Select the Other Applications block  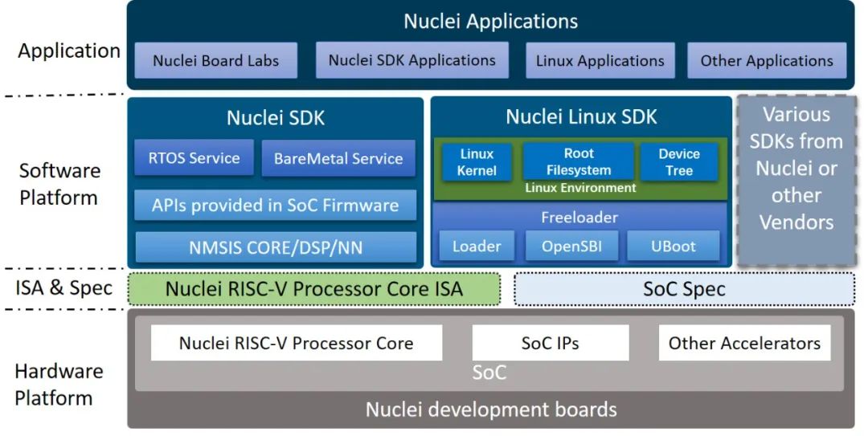(x=767, y=60)
